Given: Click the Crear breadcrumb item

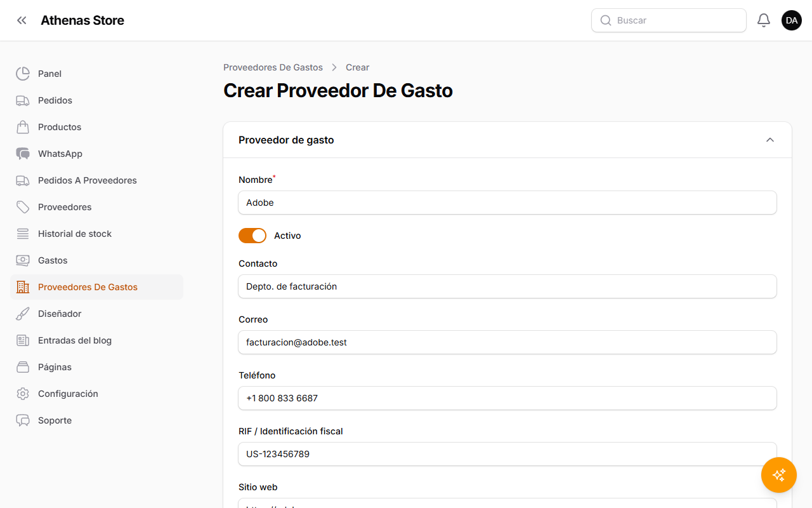Looking at the screenshot, I should pos(357,67).
